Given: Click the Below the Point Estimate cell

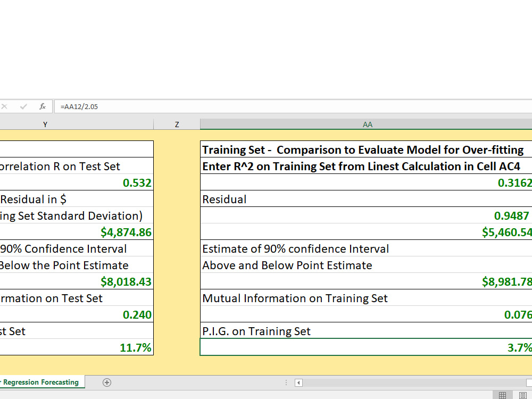Looking at the screenshot, I should click(x=77, y=265).
